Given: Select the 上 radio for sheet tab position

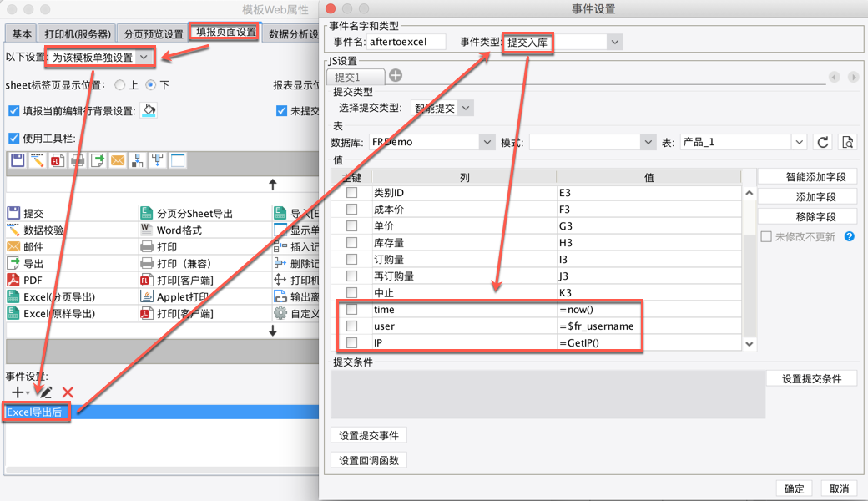Looking at the screenshot, I should tap(119, 85).
